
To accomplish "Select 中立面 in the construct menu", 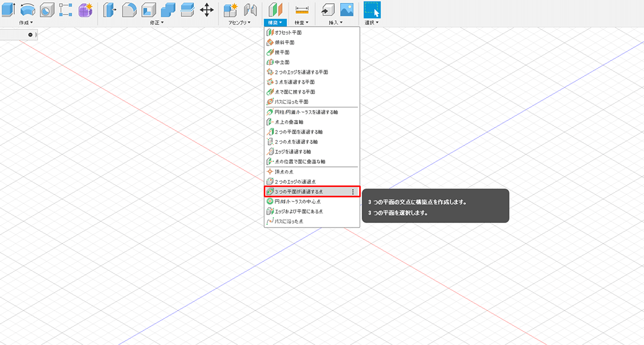I will click(282, 62).
